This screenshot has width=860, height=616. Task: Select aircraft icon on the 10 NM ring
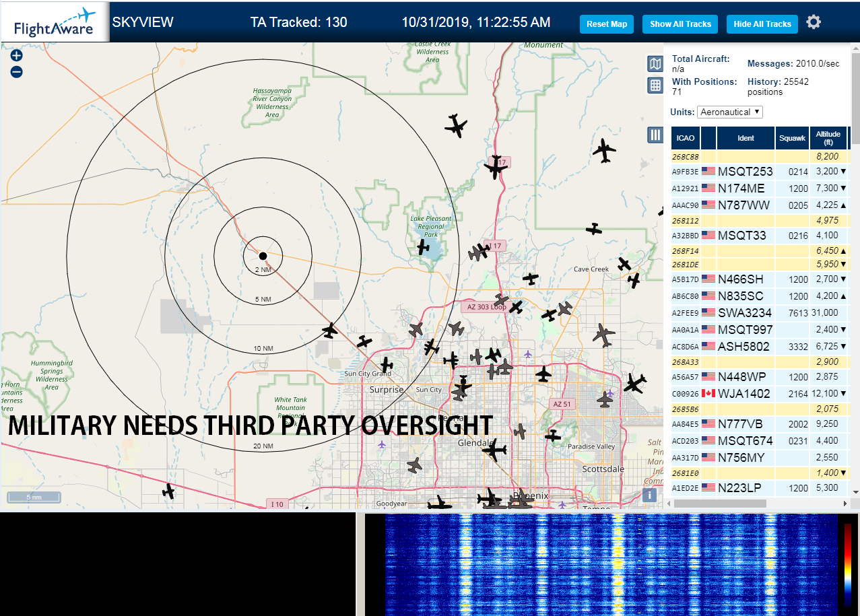[x=329, y=331]
